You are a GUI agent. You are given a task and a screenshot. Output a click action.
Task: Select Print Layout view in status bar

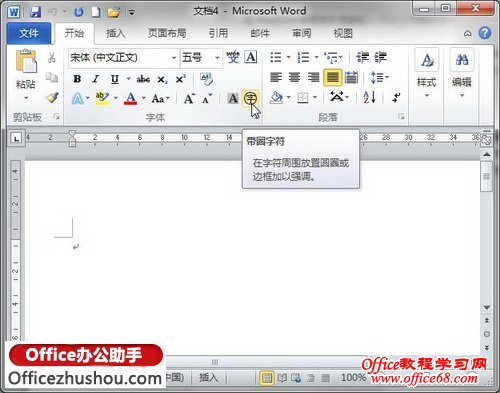pyautogui.click(x=267, y=378)
